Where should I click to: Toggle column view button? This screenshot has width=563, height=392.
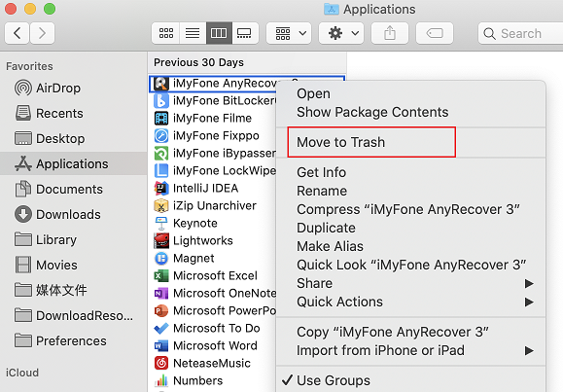click(219, 33)
